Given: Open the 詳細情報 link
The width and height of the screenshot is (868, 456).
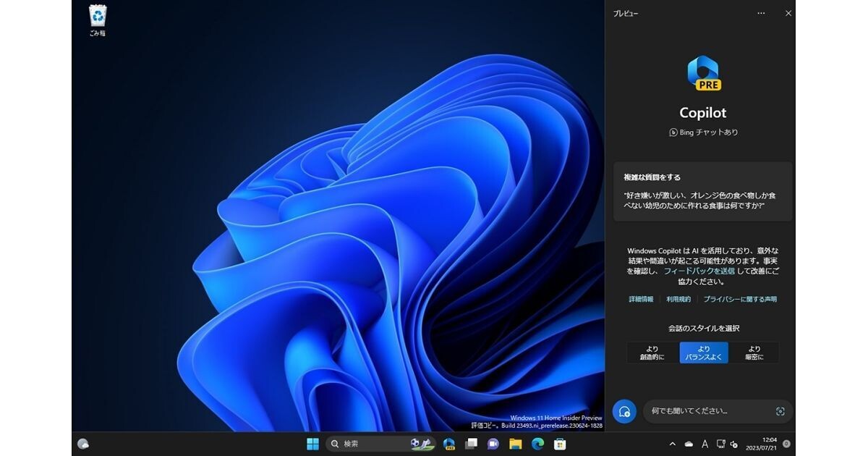Looking at the screenshot, I should [641, 299].
